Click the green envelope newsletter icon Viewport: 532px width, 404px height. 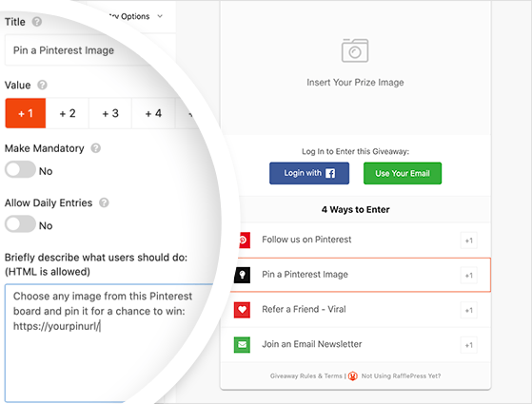tap(242, 345)
